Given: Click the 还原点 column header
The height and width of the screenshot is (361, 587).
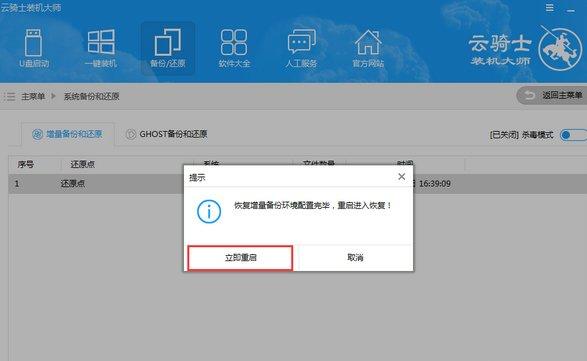Looking at the screenshot, I should pos(83,164).
